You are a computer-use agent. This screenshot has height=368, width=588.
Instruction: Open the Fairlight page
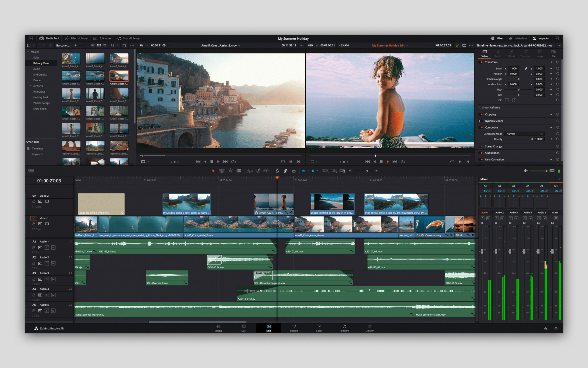coord(344,328)
